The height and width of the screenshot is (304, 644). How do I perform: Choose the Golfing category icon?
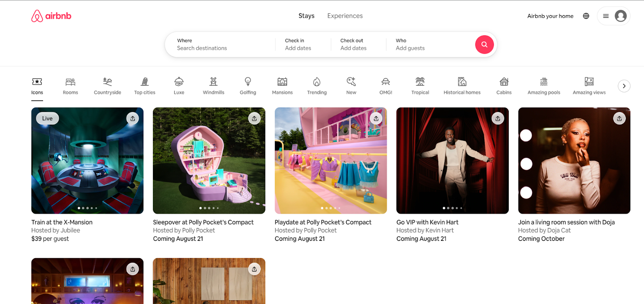click(x=248, y=86)
